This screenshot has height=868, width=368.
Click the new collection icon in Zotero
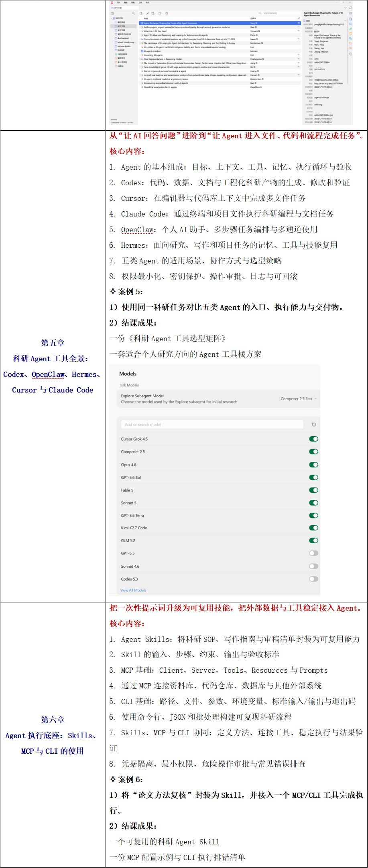click(x=112, y=13)
